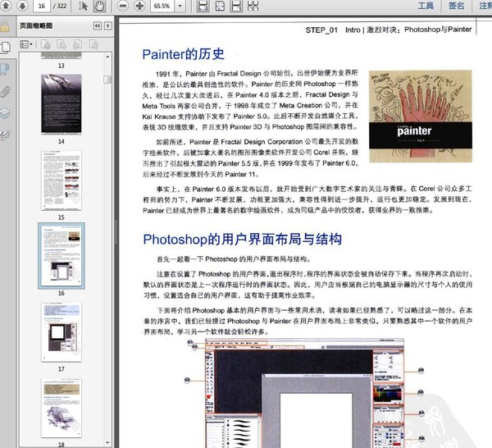
Task: Collapse the thumbnails pane with double-arrow button
Action: click(97, 26)
